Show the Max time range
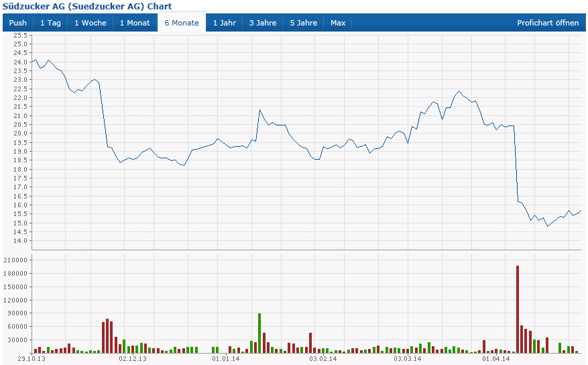The width and height of the screenshot is (588, 365). [x=338, y=23]
